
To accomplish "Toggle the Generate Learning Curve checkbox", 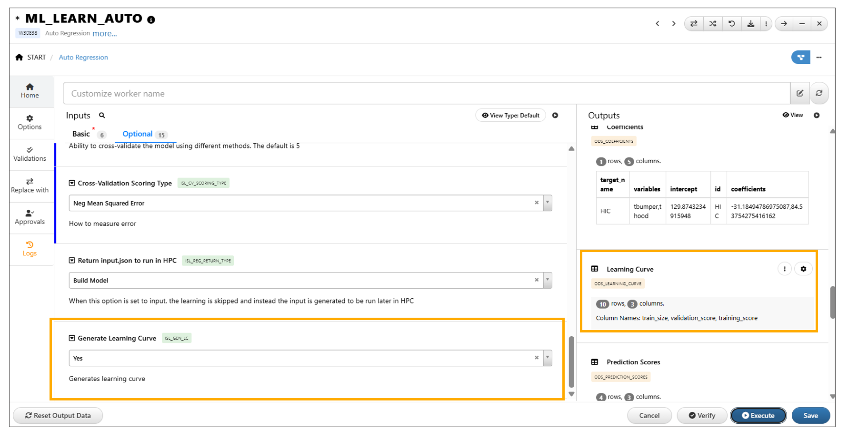I will coord(72,338).
